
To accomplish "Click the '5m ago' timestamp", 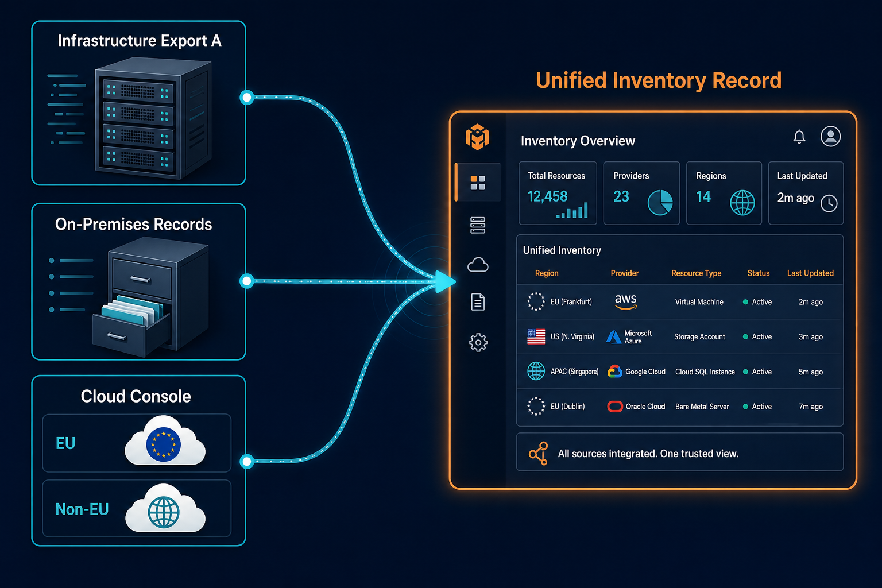I will point(811,372).
